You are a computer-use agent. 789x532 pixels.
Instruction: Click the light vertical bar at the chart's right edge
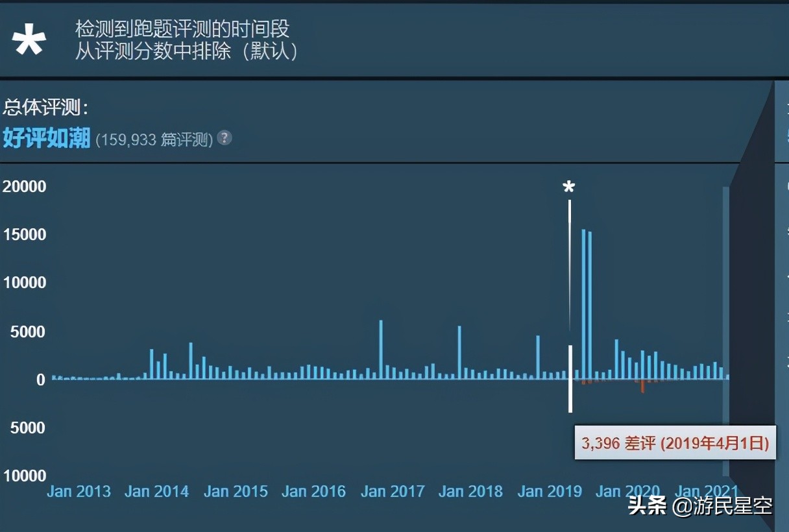tap(725, 292)
